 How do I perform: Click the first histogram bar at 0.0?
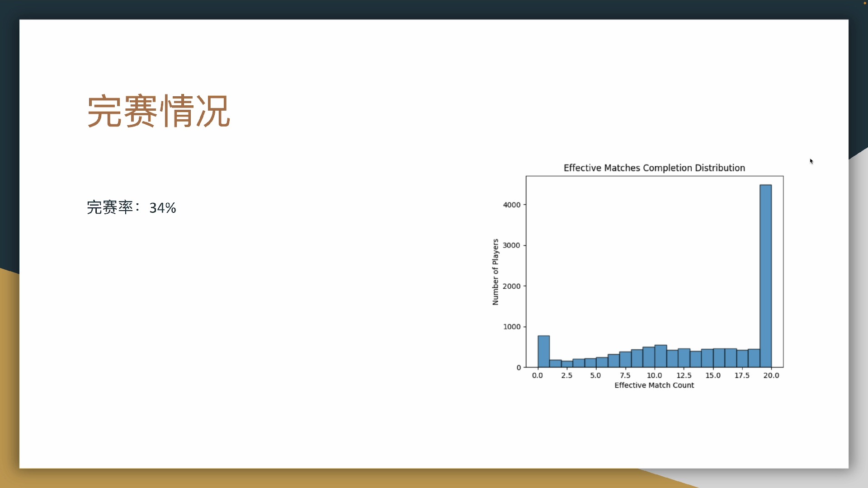543,351
